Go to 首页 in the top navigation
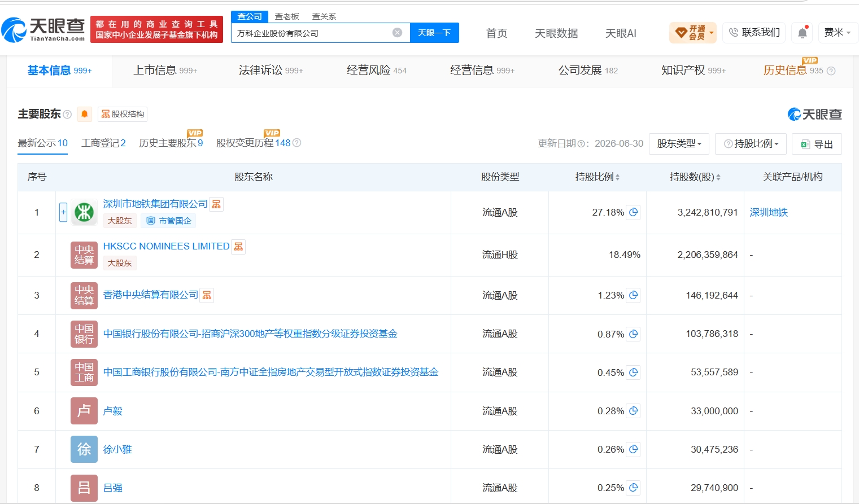Viewport: 859px width, 504px height. coord(496,33)
